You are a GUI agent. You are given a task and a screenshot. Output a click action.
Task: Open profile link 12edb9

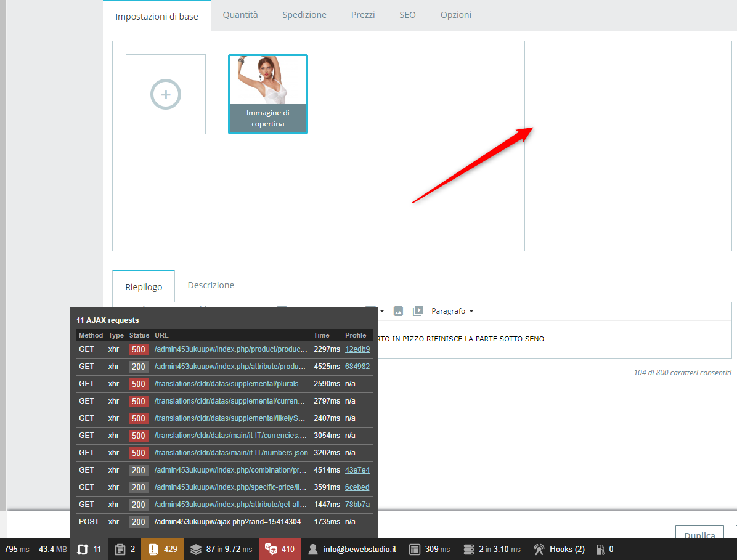click(357, 349)
